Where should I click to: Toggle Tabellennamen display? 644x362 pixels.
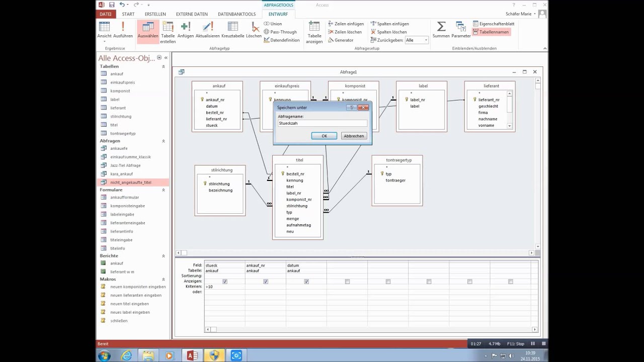click(x=491, y=32)
